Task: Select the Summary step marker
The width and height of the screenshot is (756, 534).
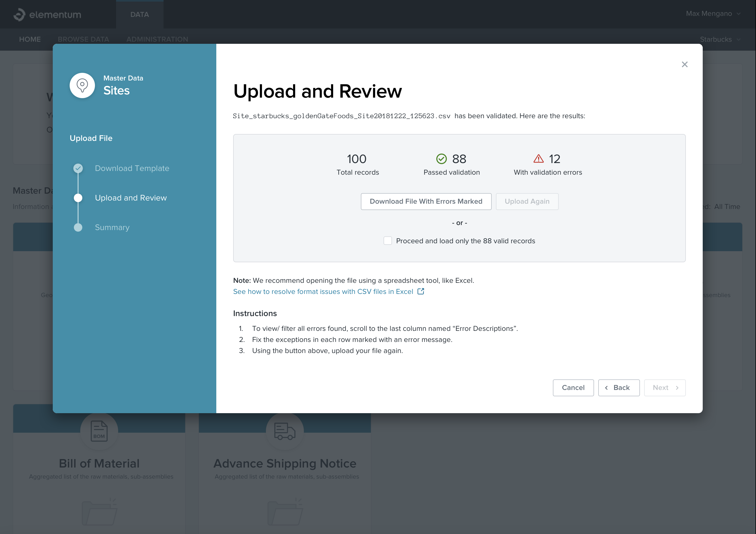Action: [78, 228]
